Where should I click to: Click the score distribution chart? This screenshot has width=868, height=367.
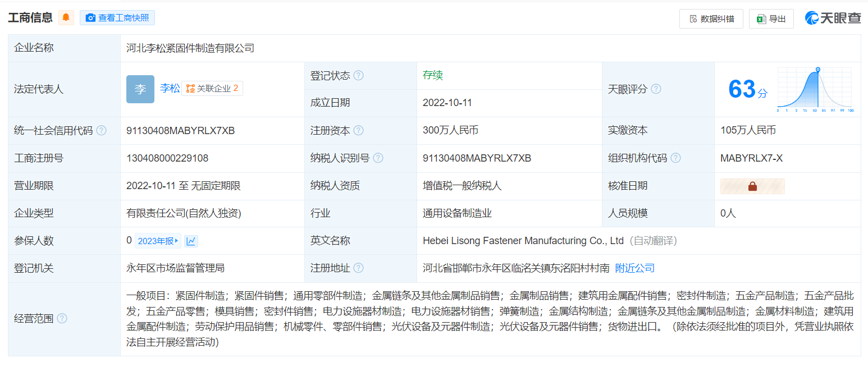(x=815, y=90)
